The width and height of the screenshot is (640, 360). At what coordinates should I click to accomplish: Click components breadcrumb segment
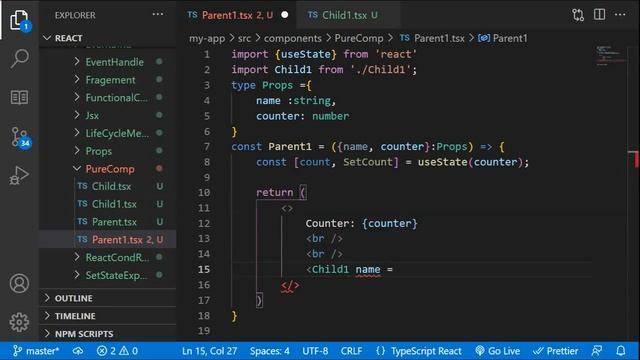click(x=293, y=38)
